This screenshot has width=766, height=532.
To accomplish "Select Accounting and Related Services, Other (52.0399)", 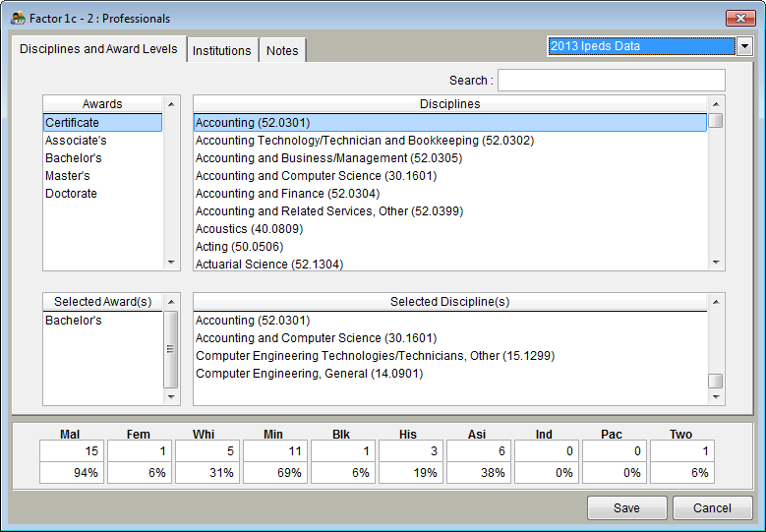I will pyautogui.click(x=450, y=211).
